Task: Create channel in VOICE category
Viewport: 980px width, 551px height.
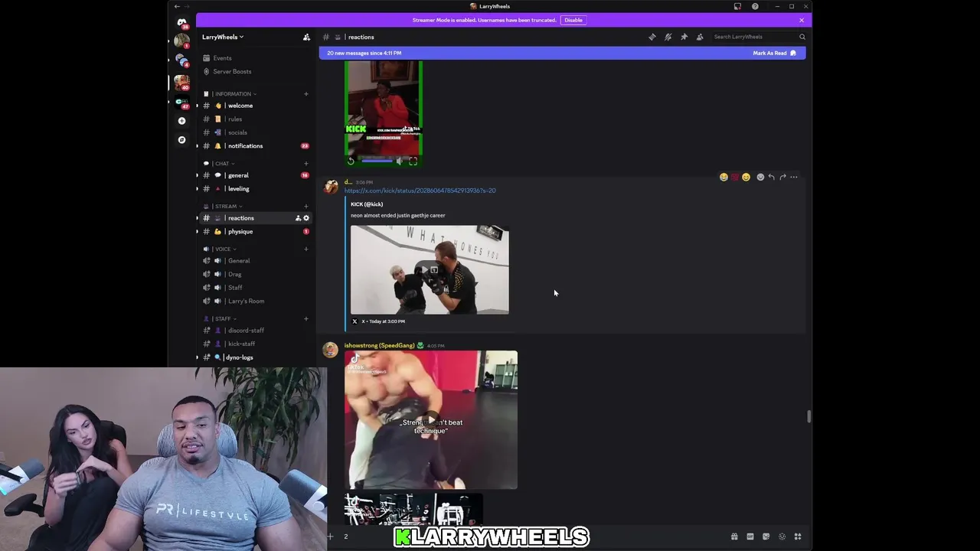Action: pyautogui.click(x=306, y=249)
